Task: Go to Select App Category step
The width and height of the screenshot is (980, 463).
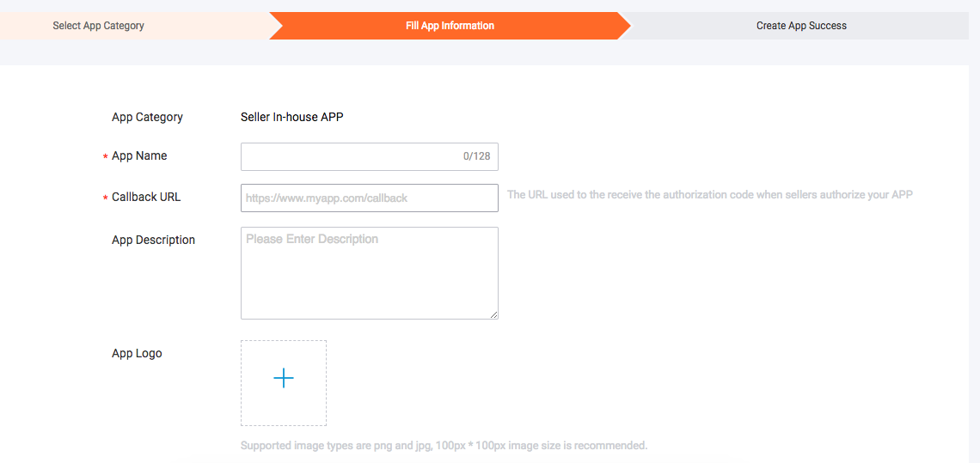Action: coord(98,26)
